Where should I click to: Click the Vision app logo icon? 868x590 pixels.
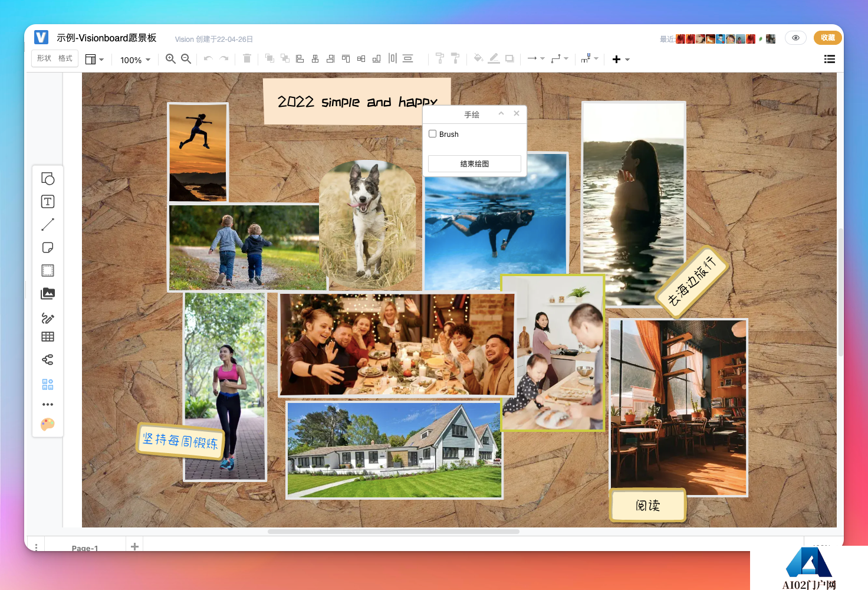[x=41, y=37]
